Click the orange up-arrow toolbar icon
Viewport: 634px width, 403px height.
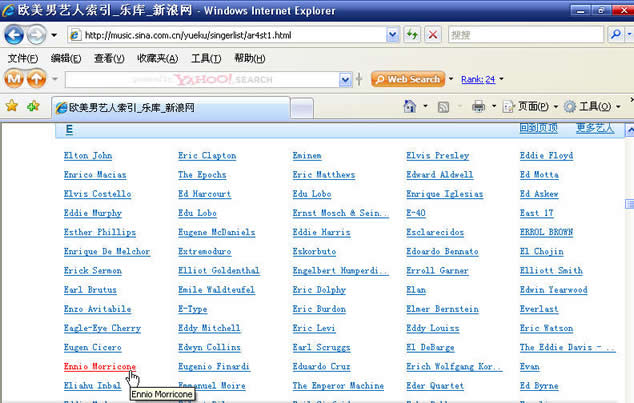(x=36, y=78)
